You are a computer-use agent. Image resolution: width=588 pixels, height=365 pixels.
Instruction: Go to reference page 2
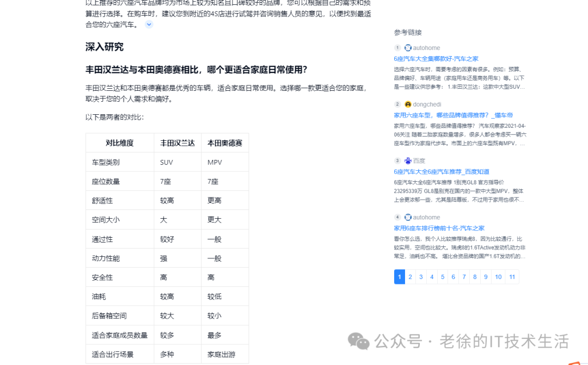pos(411,277)
